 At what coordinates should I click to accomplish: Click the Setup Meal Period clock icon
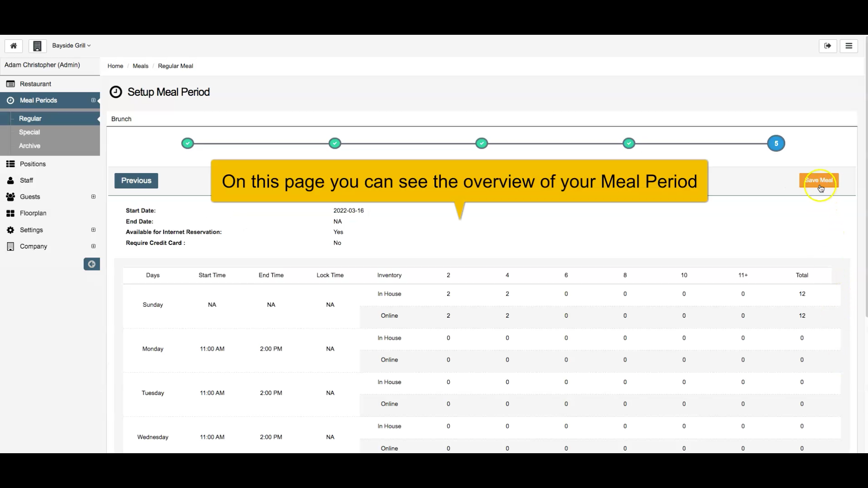tap(116, 92)
